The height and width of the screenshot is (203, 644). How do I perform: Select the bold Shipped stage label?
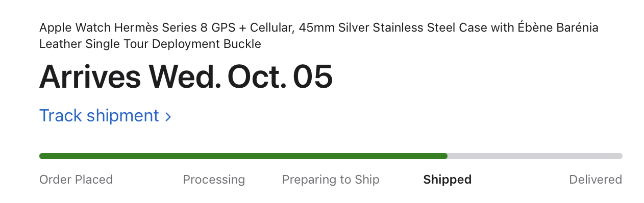point(448,180)
